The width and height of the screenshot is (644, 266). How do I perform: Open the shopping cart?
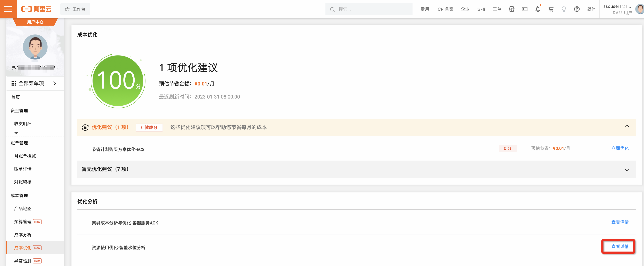pyautogui.click(x=551, y=9)
